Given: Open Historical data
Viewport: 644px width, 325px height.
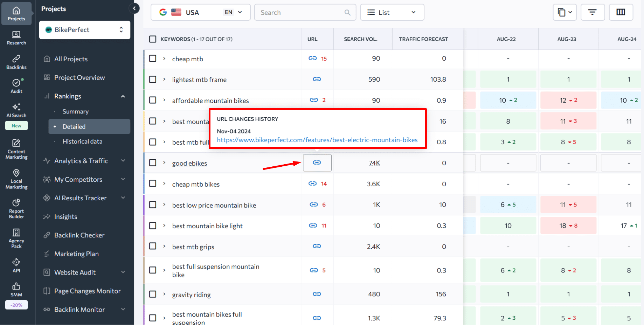Looking at the screenshot, I should (x=82, y=141).
